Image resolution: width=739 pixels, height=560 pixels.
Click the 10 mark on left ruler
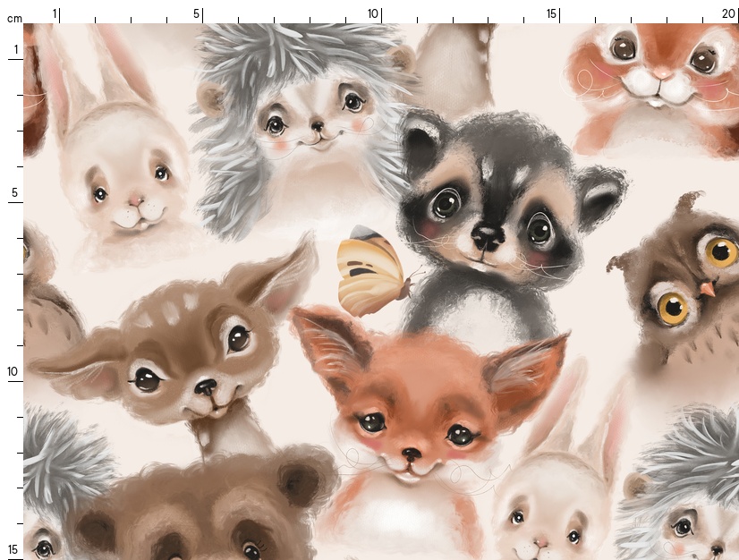(x=13, y=372)
